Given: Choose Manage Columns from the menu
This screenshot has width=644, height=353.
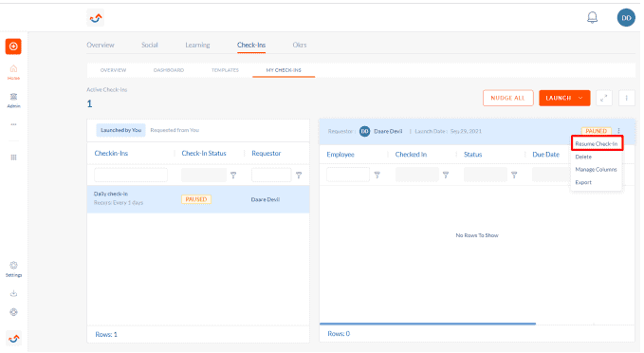Looking at the screenshot, I should [x=596, y=169].
